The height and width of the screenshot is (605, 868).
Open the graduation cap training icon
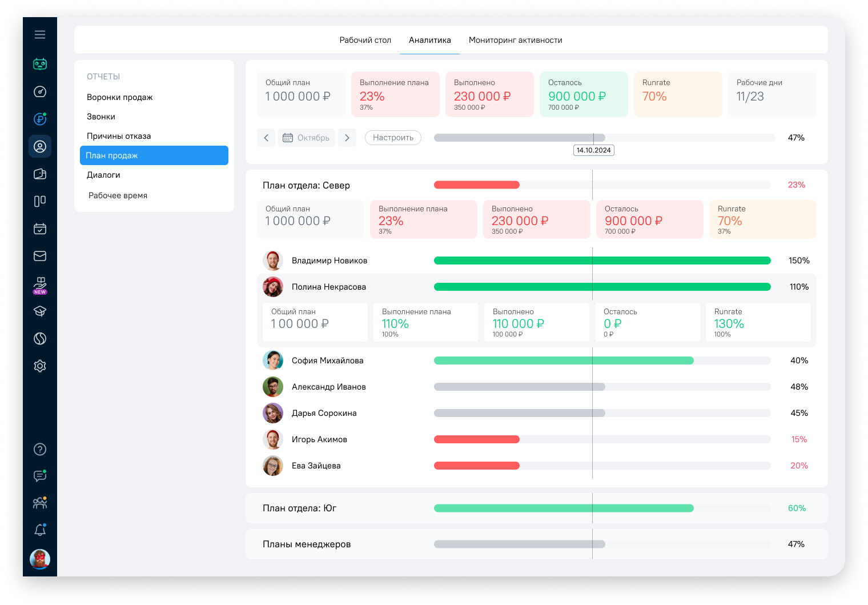tap(40, 311)
